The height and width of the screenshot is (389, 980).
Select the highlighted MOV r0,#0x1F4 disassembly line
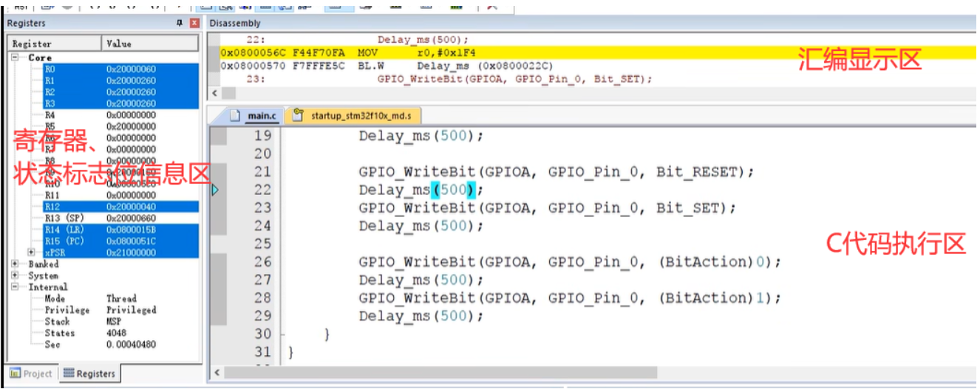(x=443, y=53)
